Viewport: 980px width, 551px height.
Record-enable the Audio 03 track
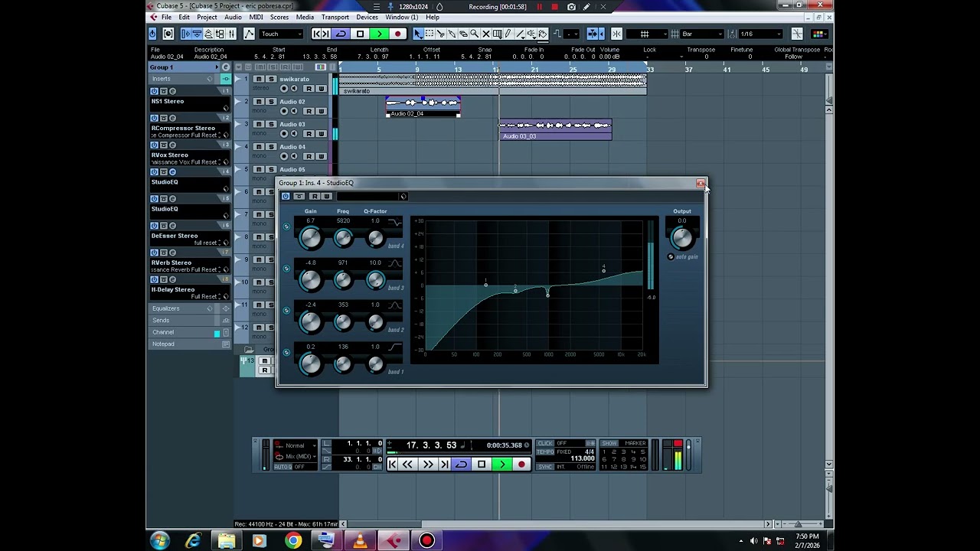[x=284, y=134]
